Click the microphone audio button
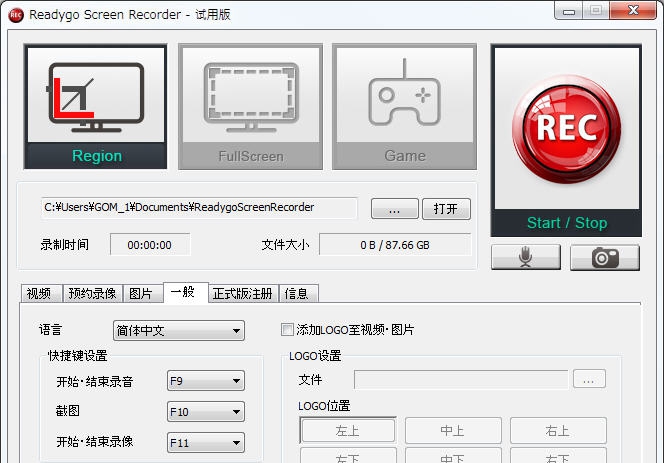Viewport: 664px width, 463px height. click(x=525, y=257)
